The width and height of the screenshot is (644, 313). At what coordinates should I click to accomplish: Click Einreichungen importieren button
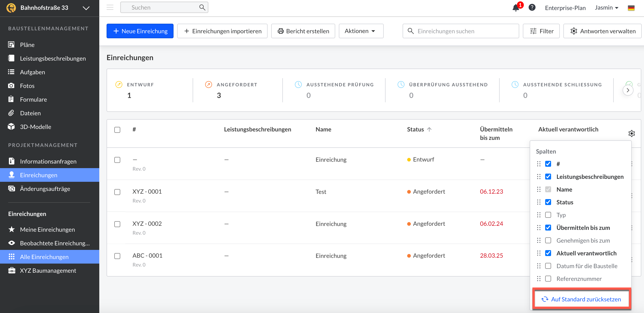tap(222, 31)
